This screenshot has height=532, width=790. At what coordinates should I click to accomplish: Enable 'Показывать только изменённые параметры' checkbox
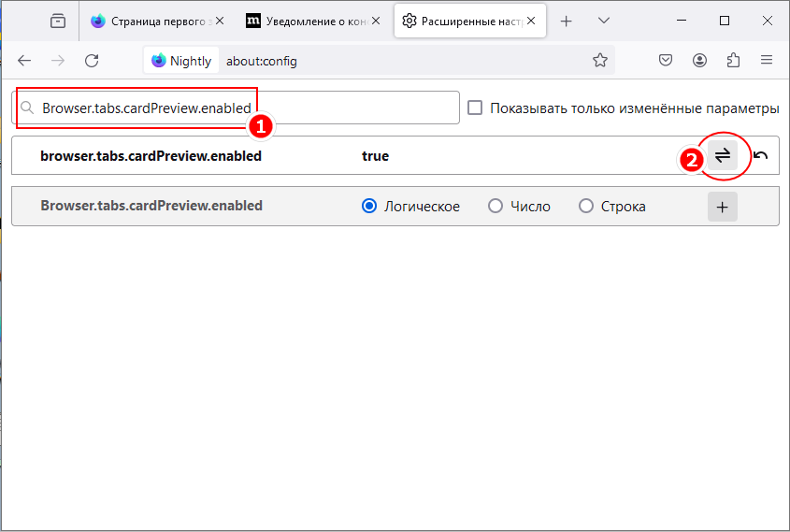[475, 108]
